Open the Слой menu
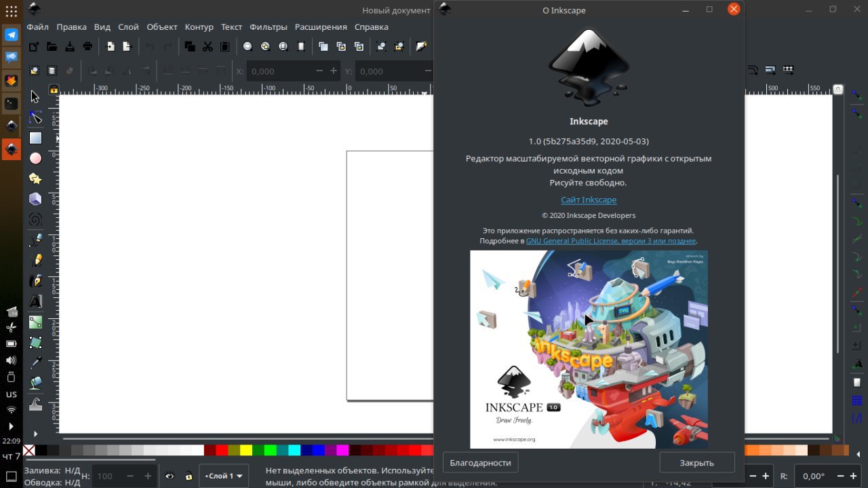 128,26
